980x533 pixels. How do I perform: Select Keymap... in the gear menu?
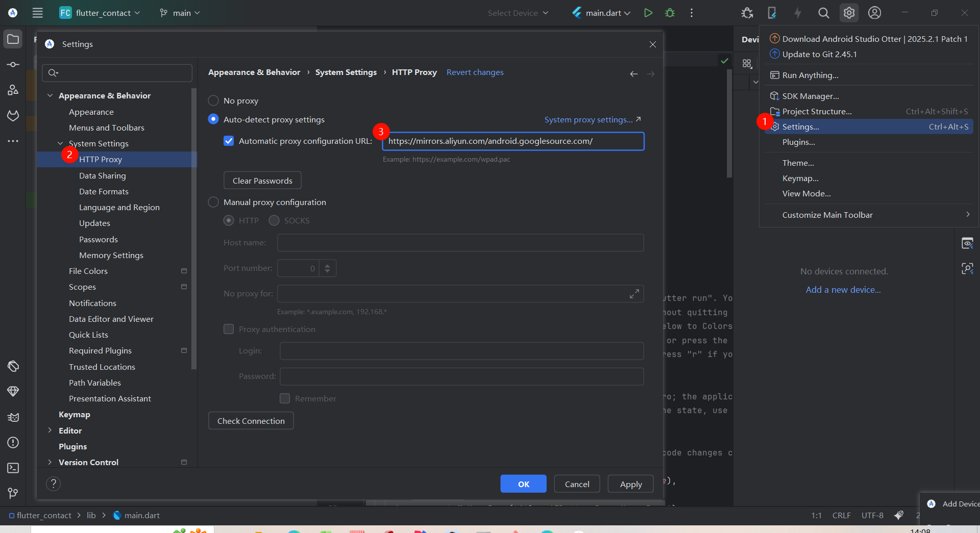869,178
